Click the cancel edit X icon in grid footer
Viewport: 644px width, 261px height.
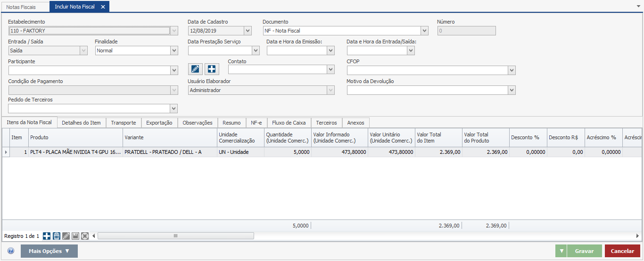click(x=85, y=236)
